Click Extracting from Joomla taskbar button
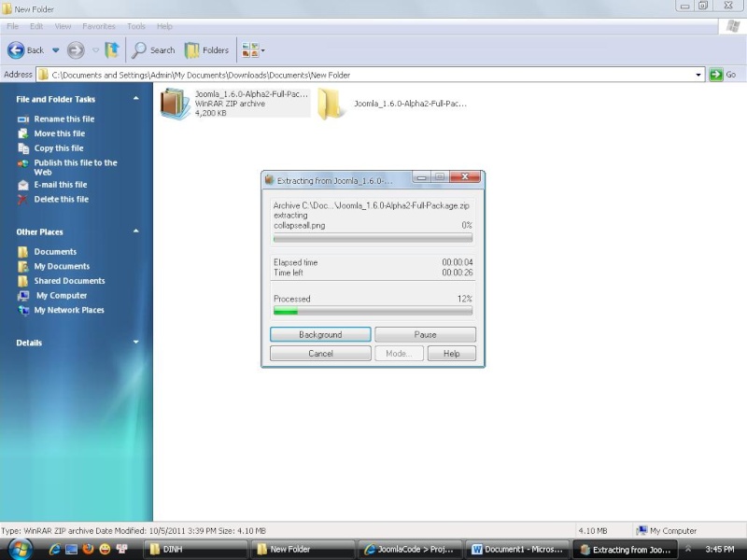Screen dimensions: 747x560 625,550
